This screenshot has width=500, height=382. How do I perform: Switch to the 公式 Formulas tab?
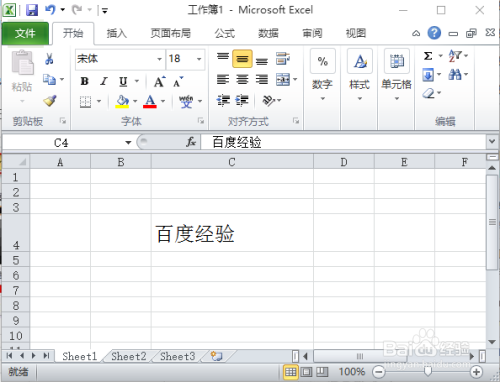pyautogui.click(x=225, y=33)
